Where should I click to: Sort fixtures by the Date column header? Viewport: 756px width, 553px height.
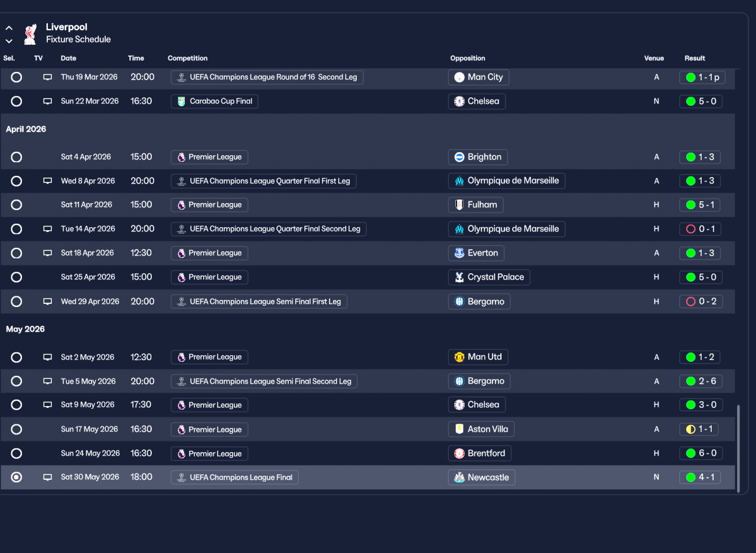tap(69, 58)
